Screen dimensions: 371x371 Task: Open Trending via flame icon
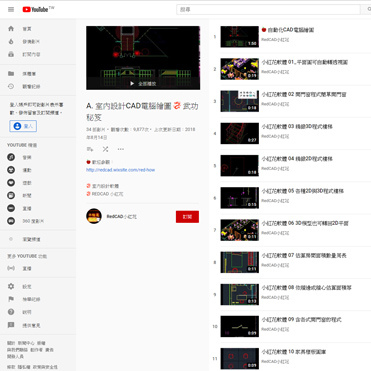pyautogui.click(x=11, y=41)
